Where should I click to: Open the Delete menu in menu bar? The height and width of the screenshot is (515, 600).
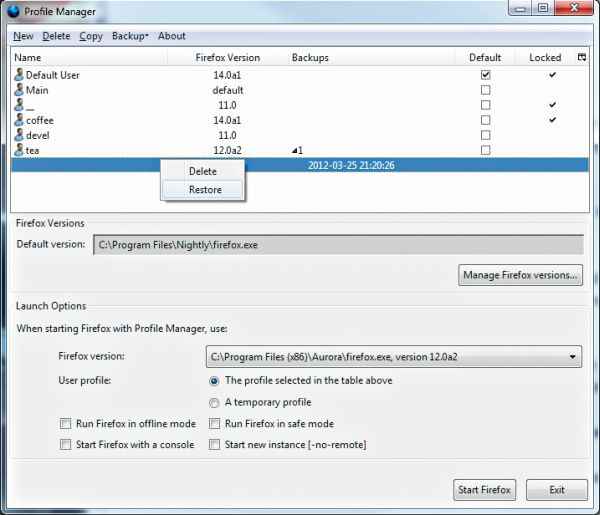point(56,36)
